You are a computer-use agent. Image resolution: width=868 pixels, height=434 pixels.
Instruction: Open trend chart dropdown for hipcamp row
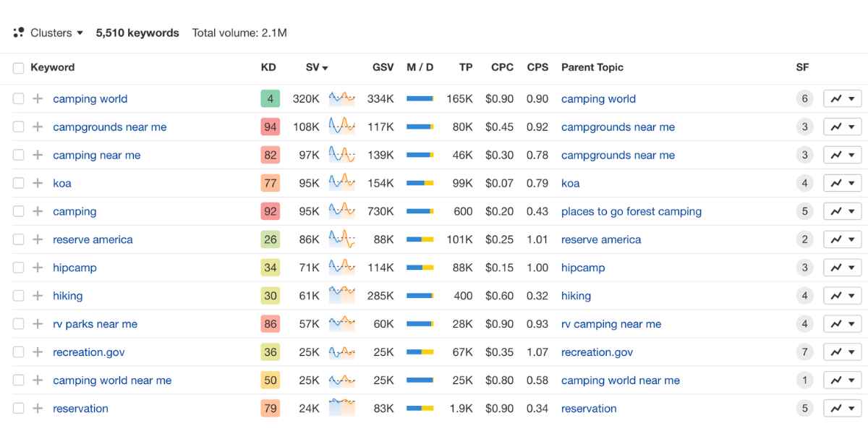click(x=843, y=268)
